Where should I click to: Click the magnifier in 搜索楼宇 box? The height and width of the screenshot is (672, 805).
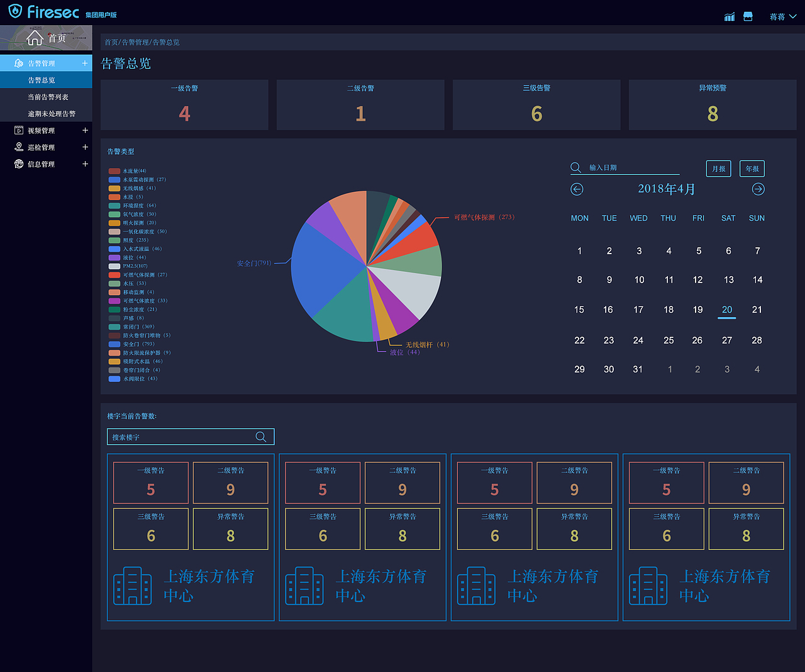[261, 437]
